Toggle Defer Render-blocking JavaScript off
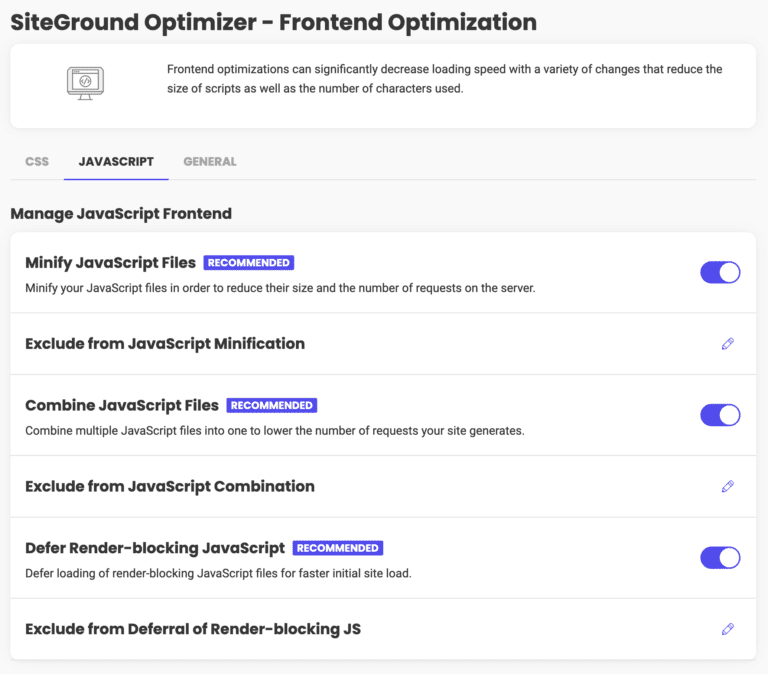Viewport: 768px width, 674px height. pyautogui.click(x=720, y=557)
